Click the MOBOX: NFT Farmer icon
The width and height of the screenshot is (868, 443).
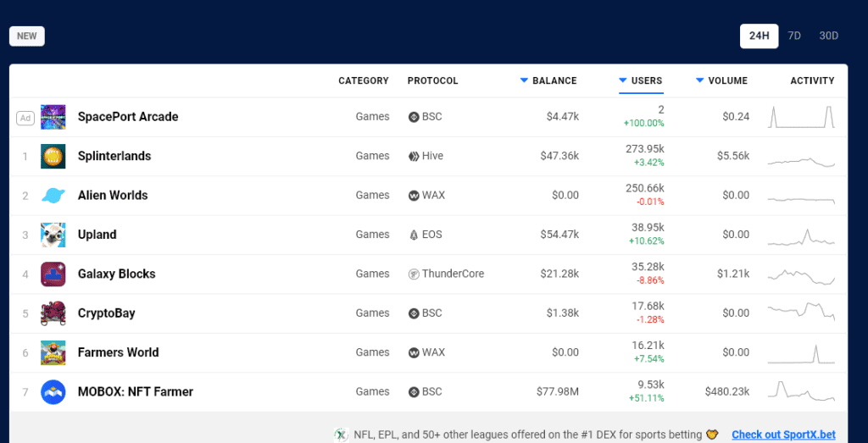[53, 392]
